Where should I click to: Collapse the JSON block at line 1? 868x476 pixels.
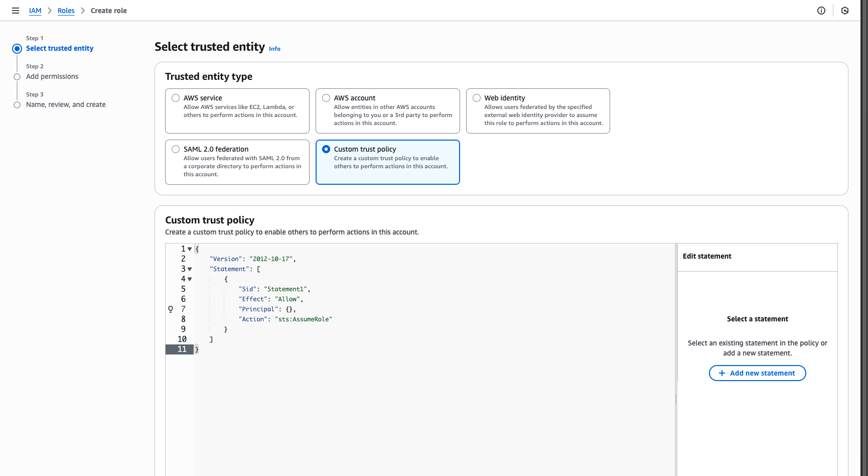click(190, 249)
